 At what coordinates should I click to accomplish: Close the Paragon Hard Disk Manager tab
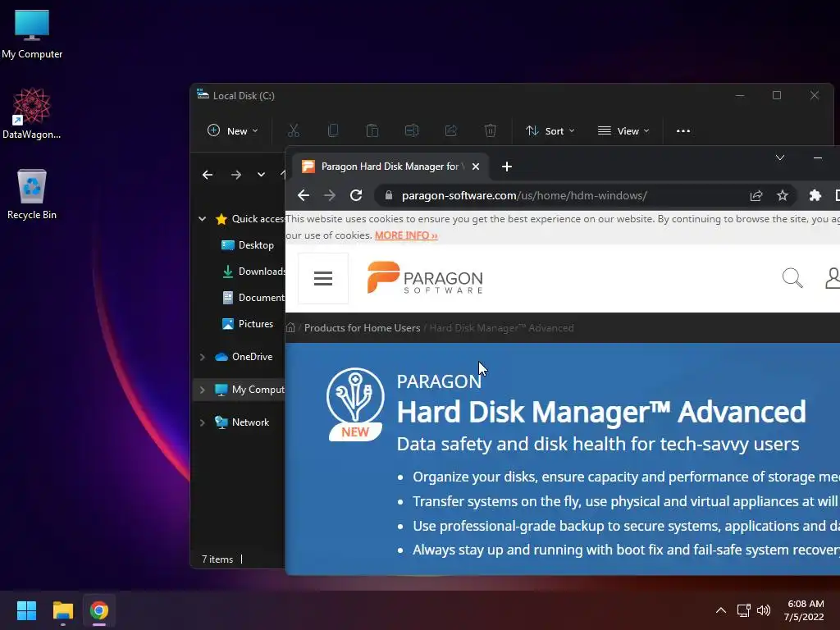pos(475,167)
